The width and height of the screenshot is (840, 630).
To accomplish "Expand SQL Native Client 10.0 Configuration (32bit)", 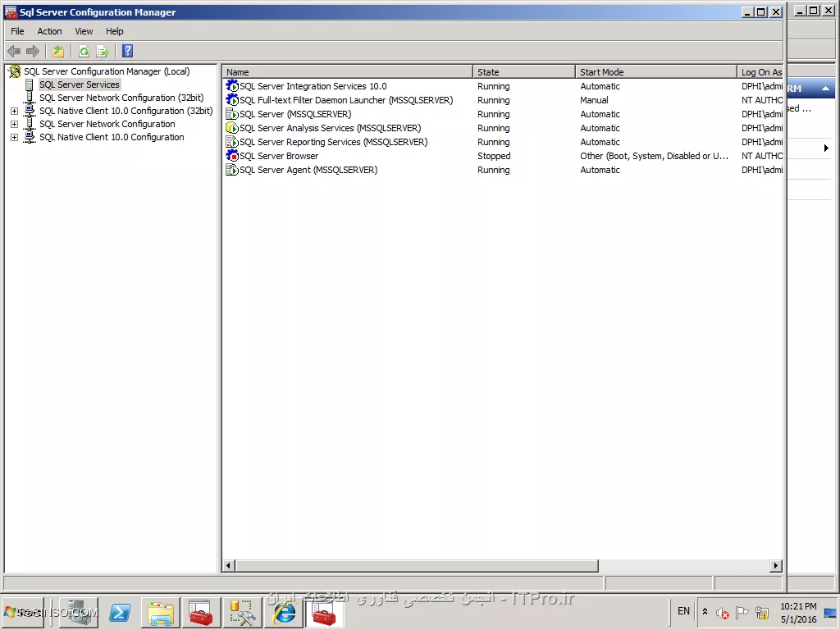I will click(14, 111).
